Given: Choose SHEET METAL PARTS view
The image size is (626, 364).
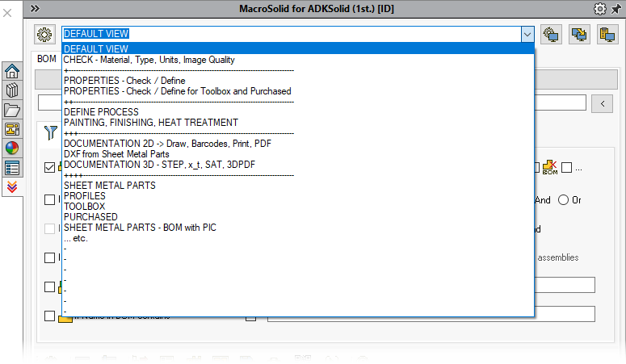Looking at the screenshot, I should coord(298,185).
